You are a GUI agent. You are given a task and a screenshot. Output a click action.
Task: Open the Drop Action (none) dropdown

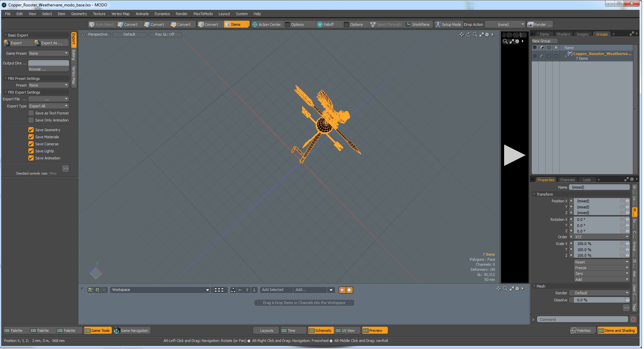pos(505,24)
